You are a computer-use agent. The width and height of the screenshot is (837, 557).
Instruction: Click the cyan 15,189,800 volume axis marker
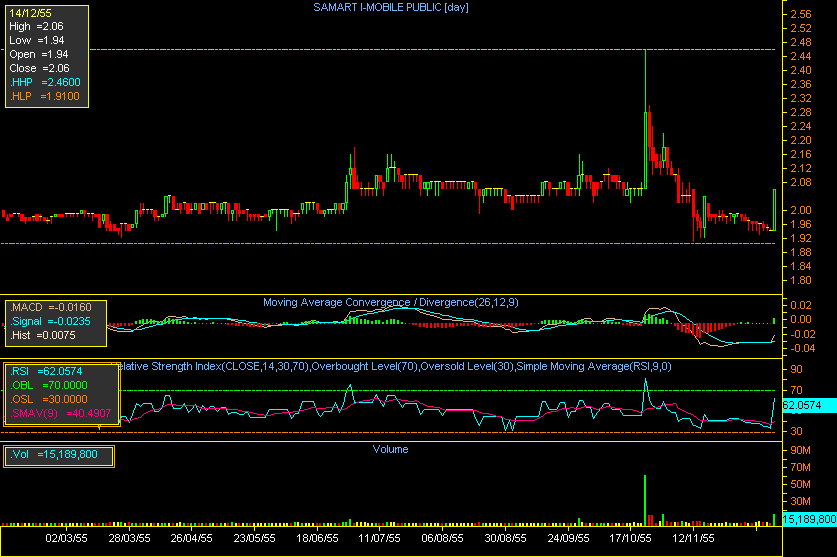(x=809, y=519)
